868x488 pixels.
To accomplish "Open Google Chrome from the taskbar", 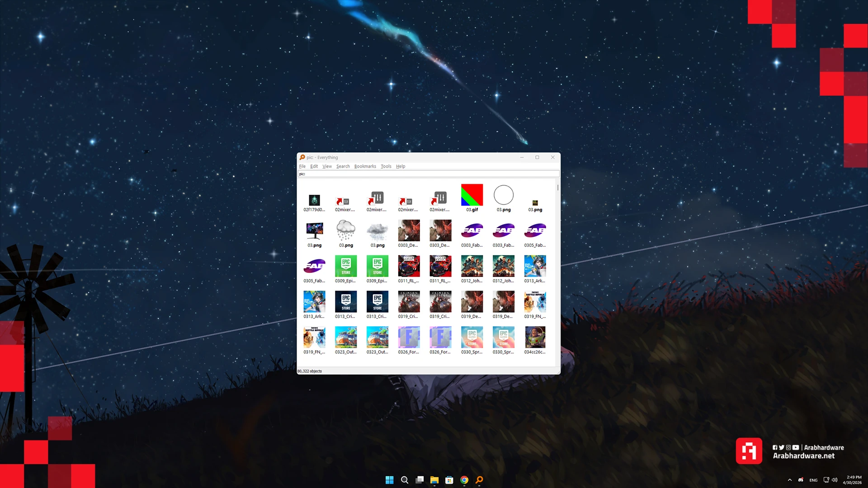I will (464, 480).
